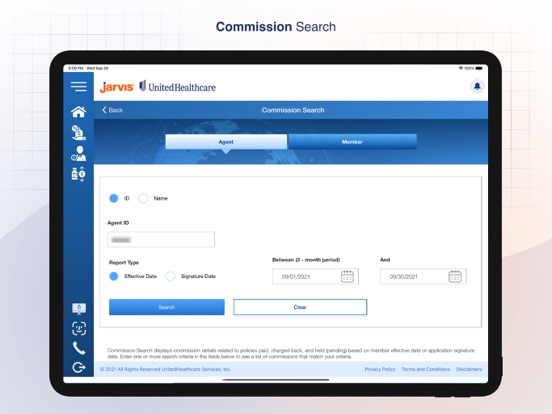
Task: Choose Effective Date report type
Action: click(114, 276)
